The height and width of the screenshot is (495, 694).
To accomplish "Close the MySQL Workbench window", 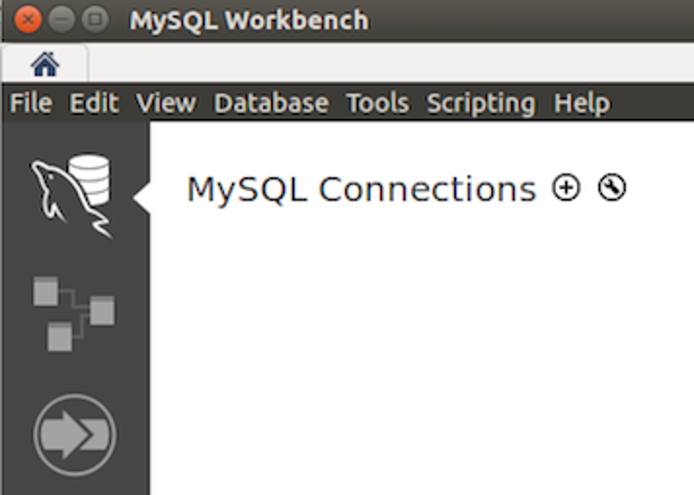I will tap(29, 19).
